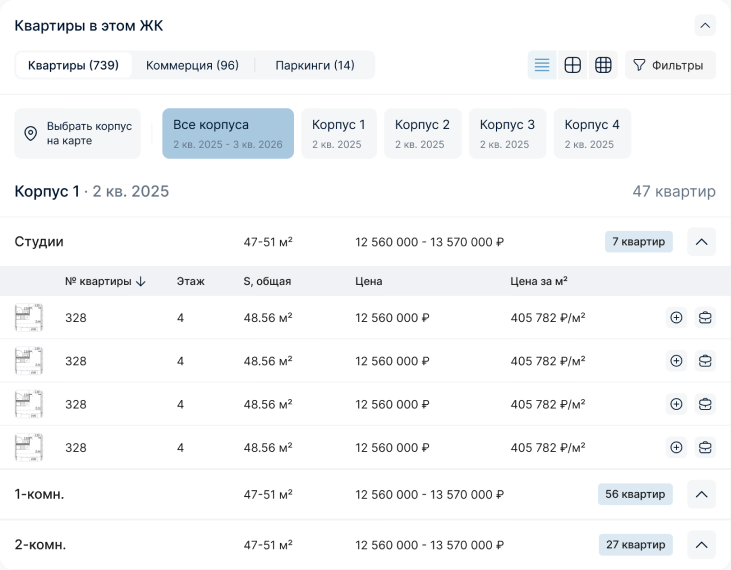This screenshot has width=731, height=570.
Task: Switch to the four-cell grid view icon
Action: click(x=572, y=65)
